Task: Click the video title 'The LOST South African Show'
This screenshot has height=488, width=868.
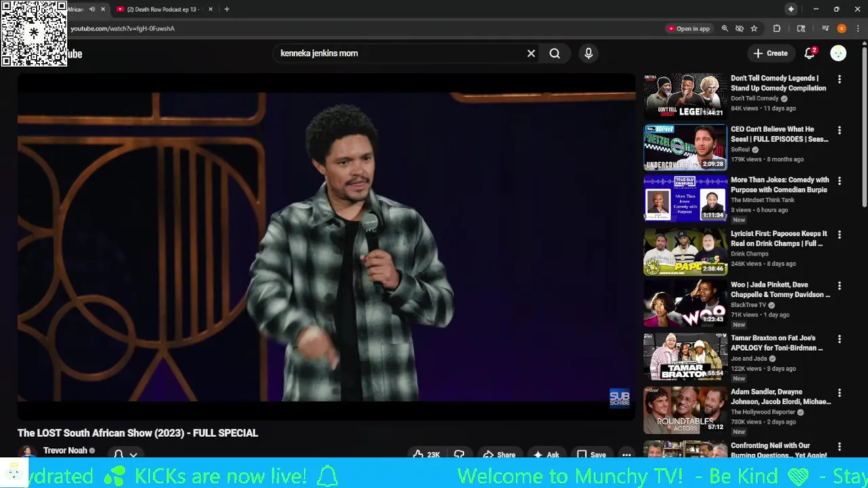Action: (138, 433)
